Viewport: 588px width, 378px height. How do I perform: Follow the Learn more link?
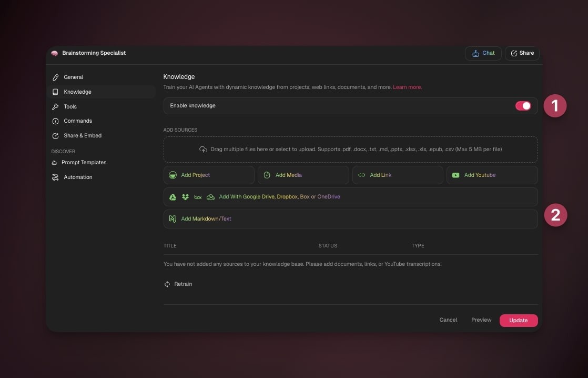tap(407, 87)
